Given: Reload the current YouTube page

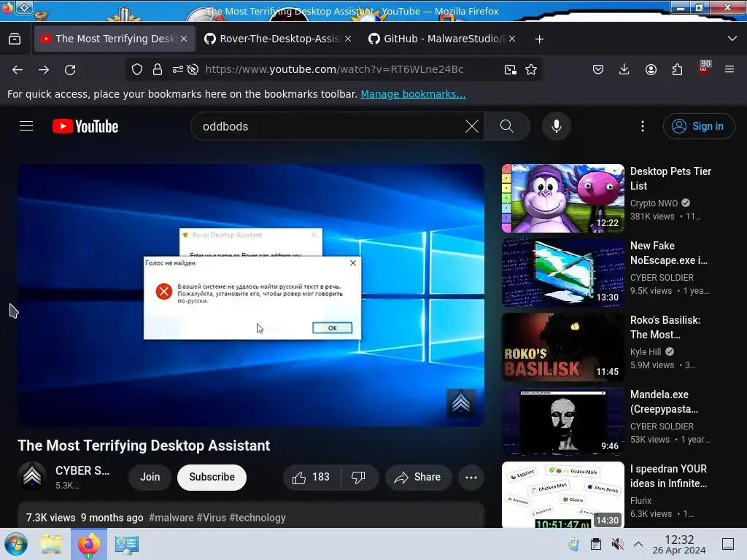Looking at the screenshot, I should point(70,70).
